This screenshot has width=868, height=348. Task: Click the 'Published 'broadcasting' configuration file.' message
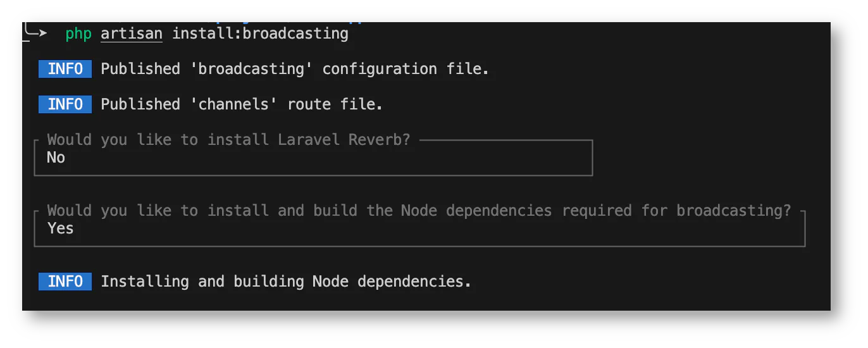point(295,69)
